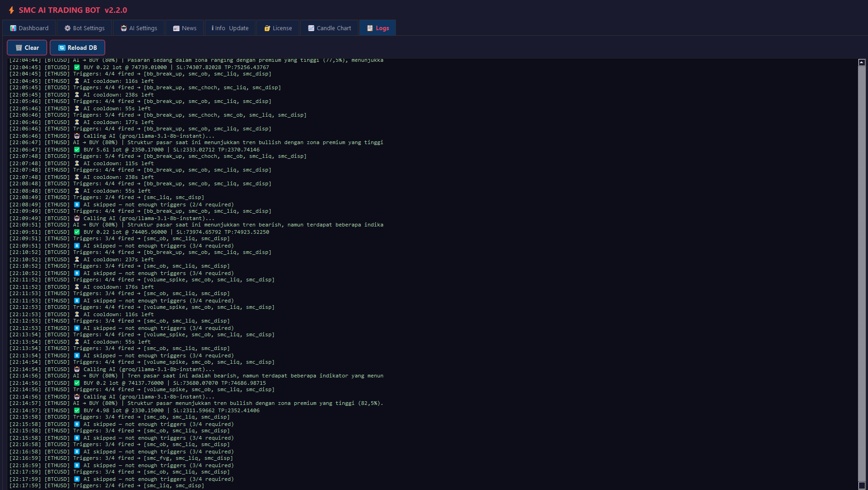Screen dimensions: 868x490
Task: Open the License tab
Action: coord(277,28)
